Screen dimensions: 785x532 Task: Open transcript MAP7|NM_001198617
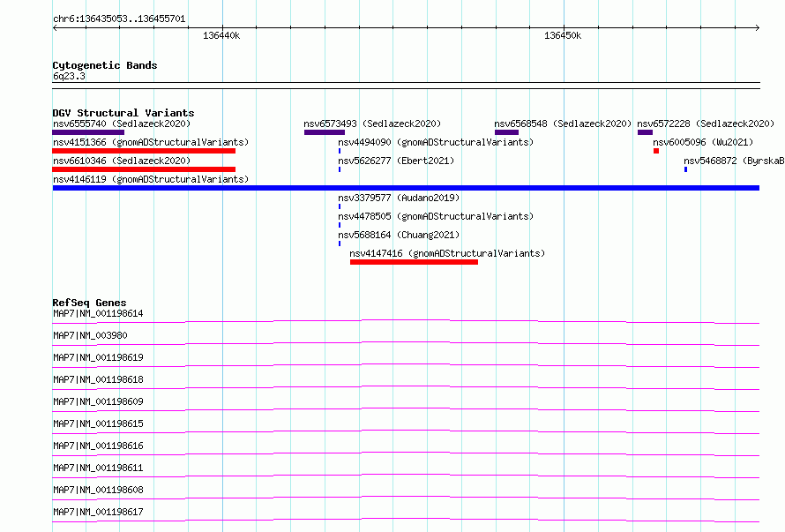pyautogui.click(x=98, y=512)
